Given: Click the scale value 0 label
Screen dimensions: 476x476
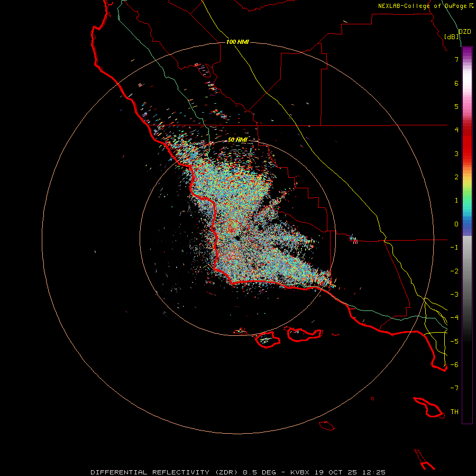Looking at the screenshot, I should (x=456, y=224).
